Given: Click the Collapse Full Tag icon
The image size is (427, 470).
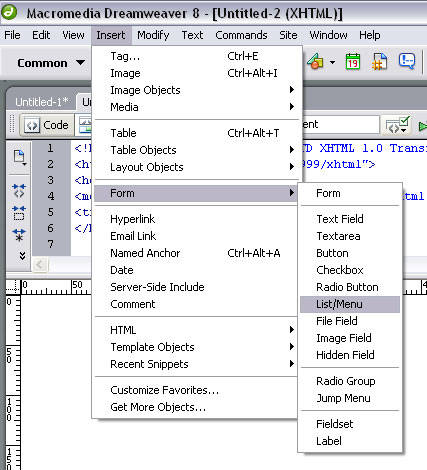Looking at the screenshot, I should pyautogui.click(x=19, y=191).
